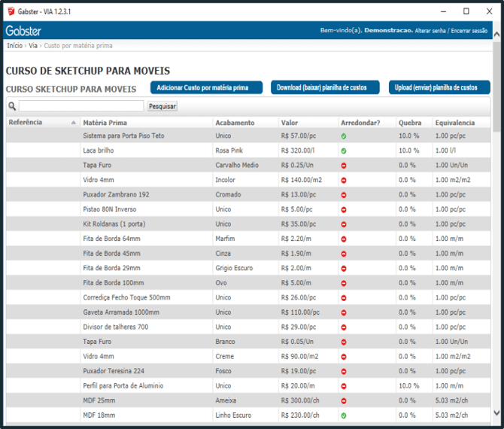The height and width of the screenshot is (429, 504).
Task: Click green check icon for Sistema para Porta Piso Teto
Action: (x=344, y=136)
